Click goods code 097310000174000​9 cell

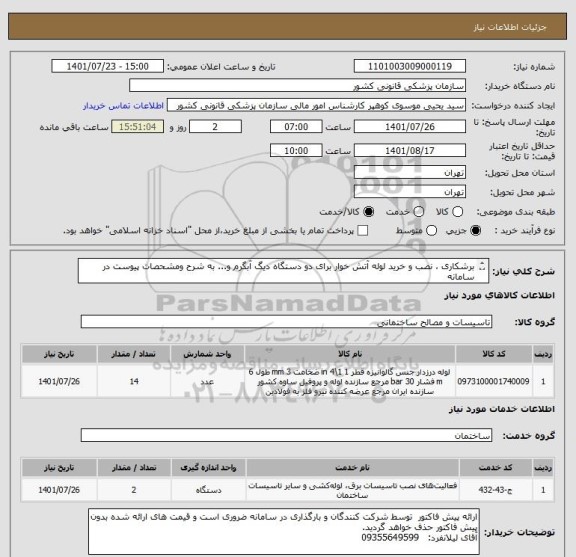pos(493,381)
